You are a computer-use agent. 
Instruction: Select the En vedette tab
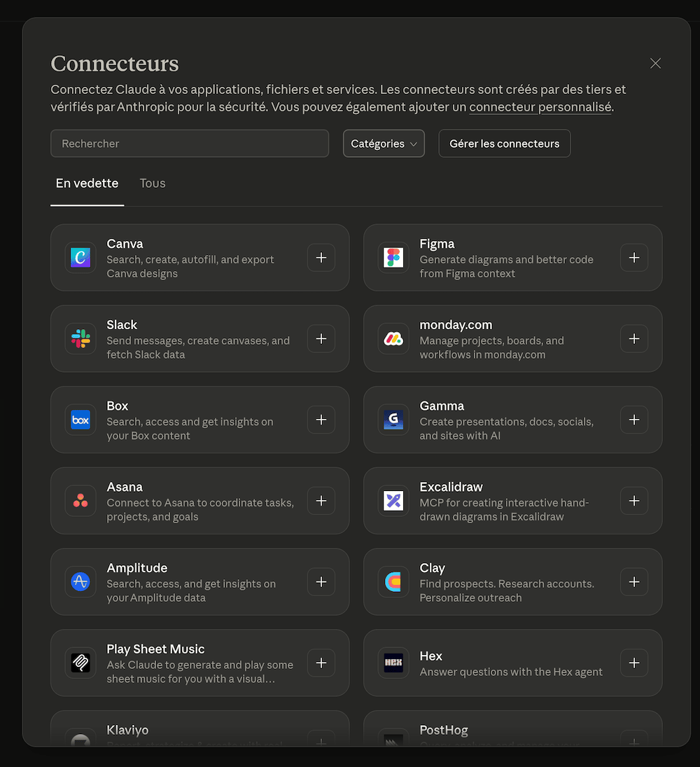coord(87,184)
